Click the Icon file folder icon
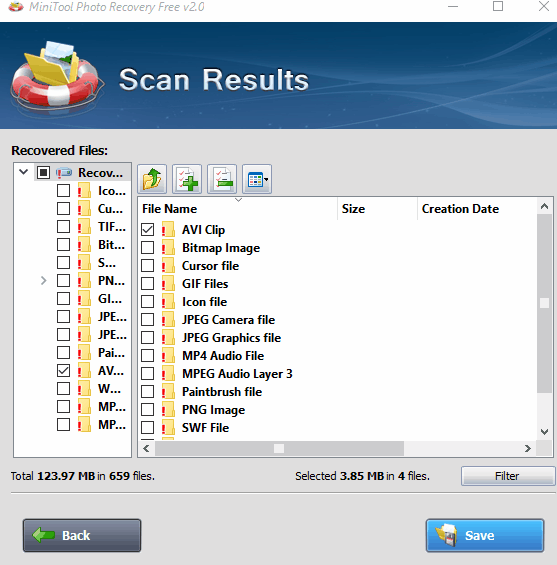Screen dimensions: 557x565 tap(168, 302)
